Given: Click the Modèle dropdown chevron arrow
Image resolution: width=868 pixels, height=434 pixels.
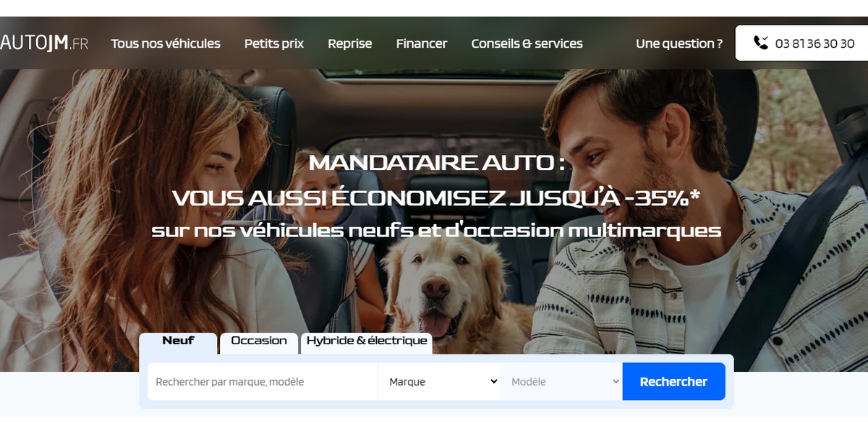Looking at the screenshot, I should point(616,381).
